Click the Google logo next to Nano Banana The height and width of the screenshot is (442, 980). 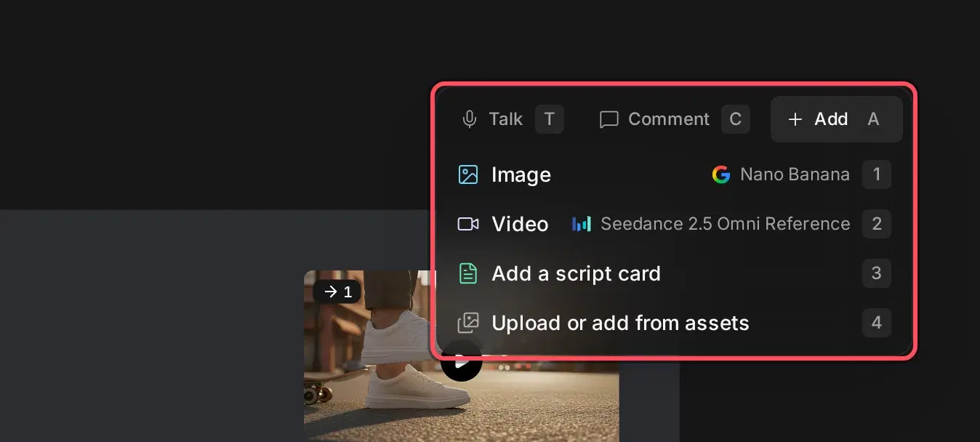tap(721, 174)
